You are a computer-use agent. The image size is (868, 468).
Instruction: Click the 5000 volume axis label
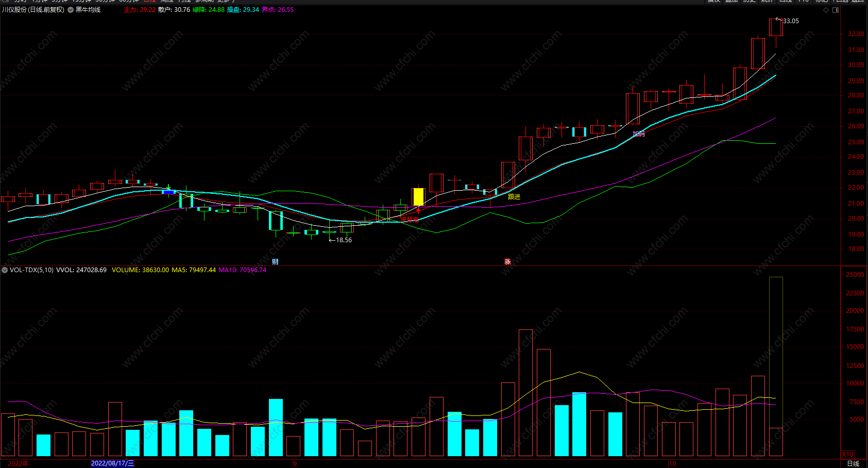click(x=857, y=420)
